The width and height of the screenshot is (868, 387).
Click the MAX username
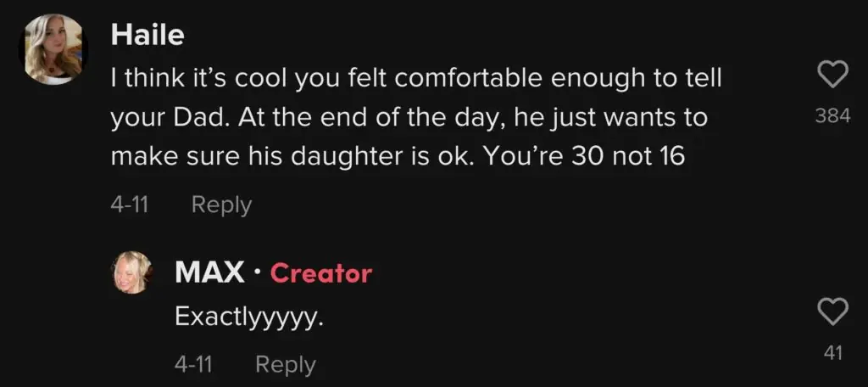pos(208,273)
